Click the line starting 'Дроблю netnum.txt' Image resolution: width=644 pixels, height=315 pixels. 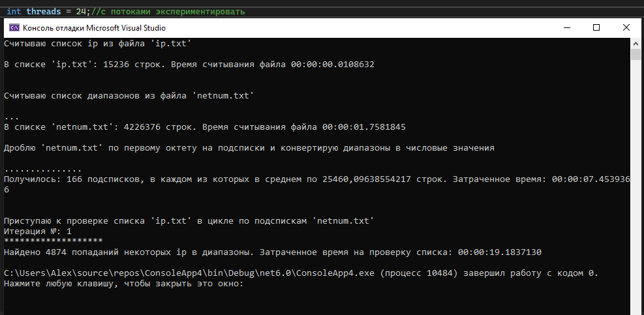(249, 148)
